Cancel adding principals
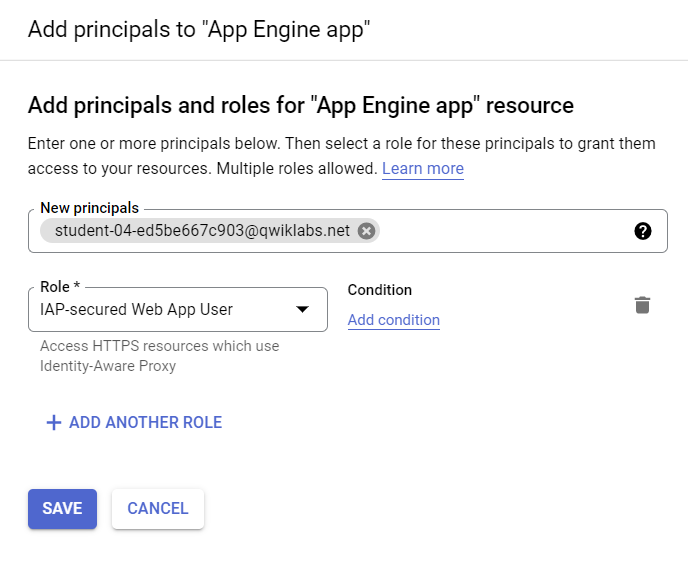Screen dimensions: 688x561 pos(158,509)
